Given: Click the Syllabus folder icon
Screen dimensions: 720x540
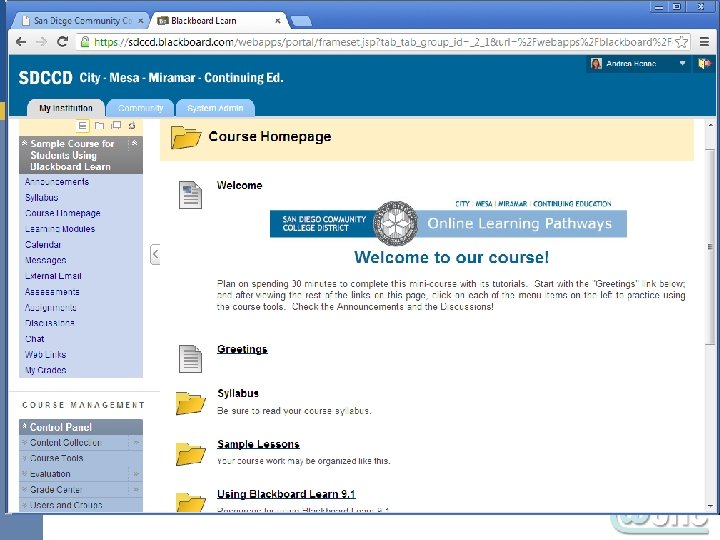Looking at the screenshot, I should [x=190, y=403].
